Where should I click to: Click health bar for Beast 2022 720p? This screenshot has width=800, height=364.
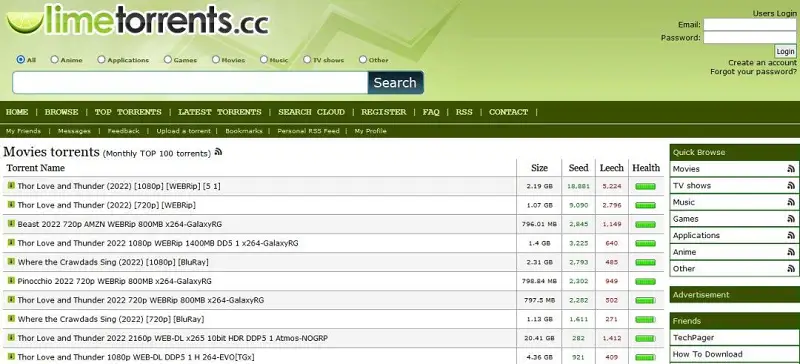click(645, 224)
